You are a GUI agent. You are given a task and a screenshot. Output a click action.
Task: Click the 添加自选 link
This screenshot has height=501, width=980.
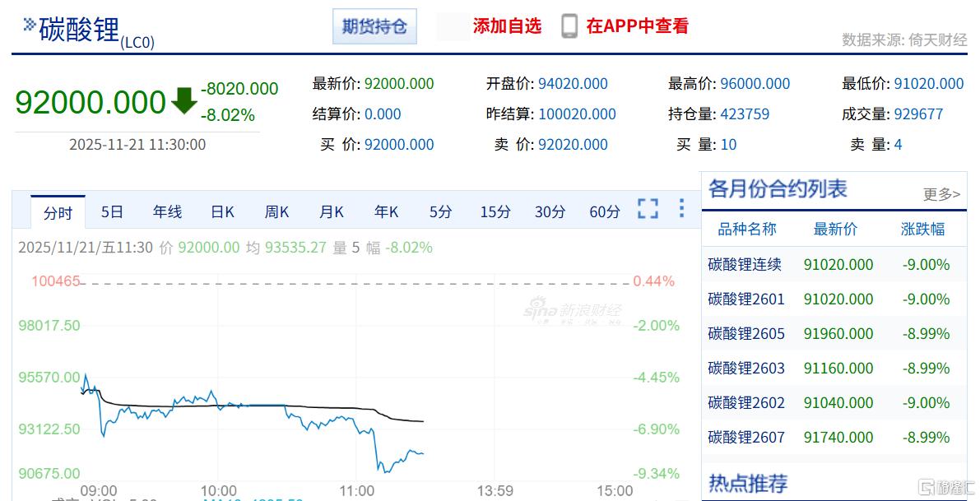pyautogui.click(x=507, y=26)
